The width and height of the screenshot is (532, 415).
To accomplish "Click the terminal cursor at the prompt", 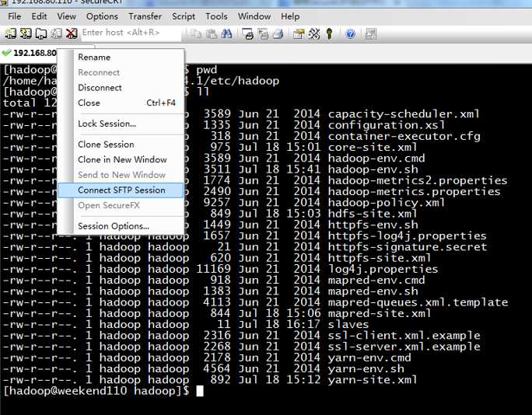I will pos(200,391).
